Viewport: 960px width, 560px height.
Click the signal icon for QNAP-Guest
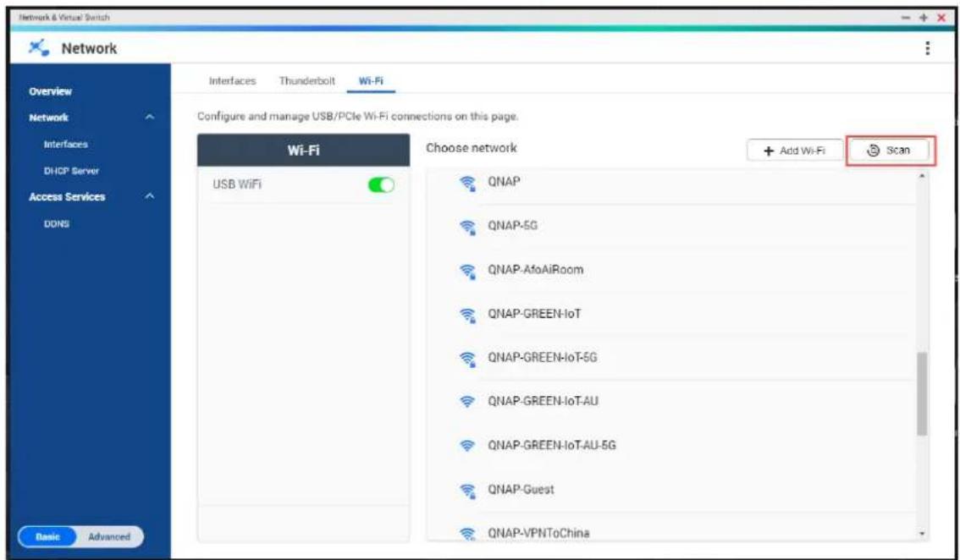point(468,490)
